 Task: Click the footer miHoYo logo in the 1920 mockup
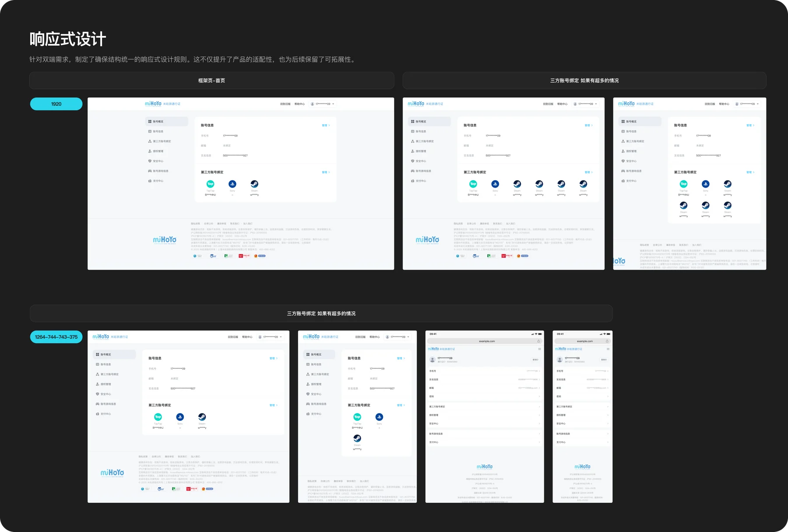[165, 240]
